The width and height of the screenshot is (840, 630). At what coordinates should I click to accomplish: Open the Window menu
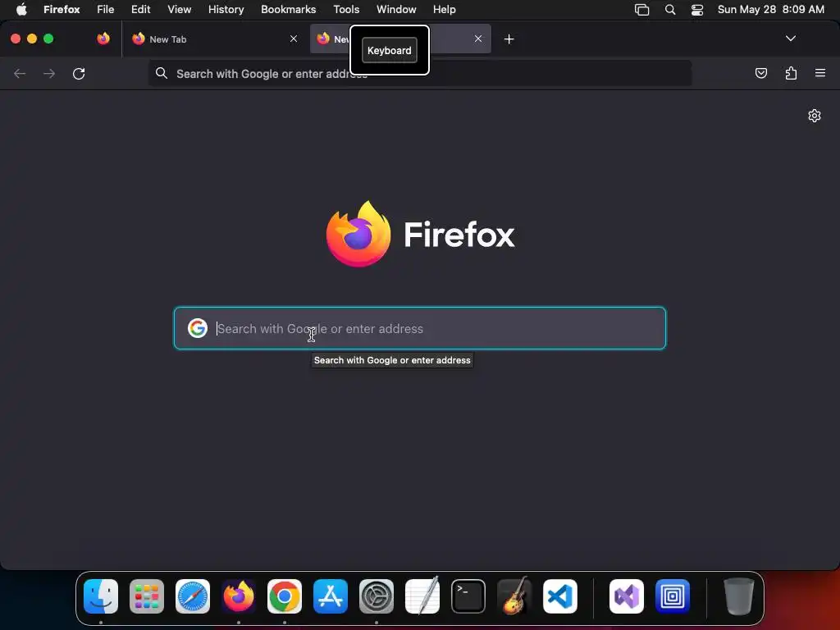click(396, 9)
